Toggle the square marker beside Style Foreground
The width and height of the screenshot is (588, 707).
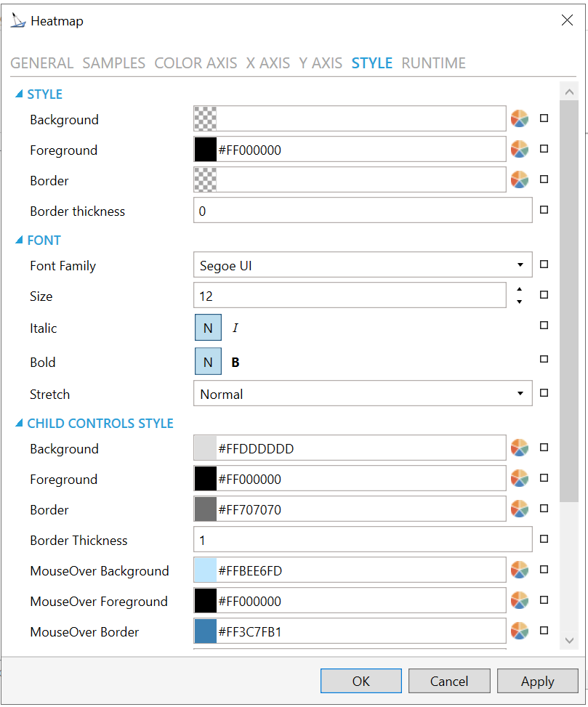click(544, 149)
